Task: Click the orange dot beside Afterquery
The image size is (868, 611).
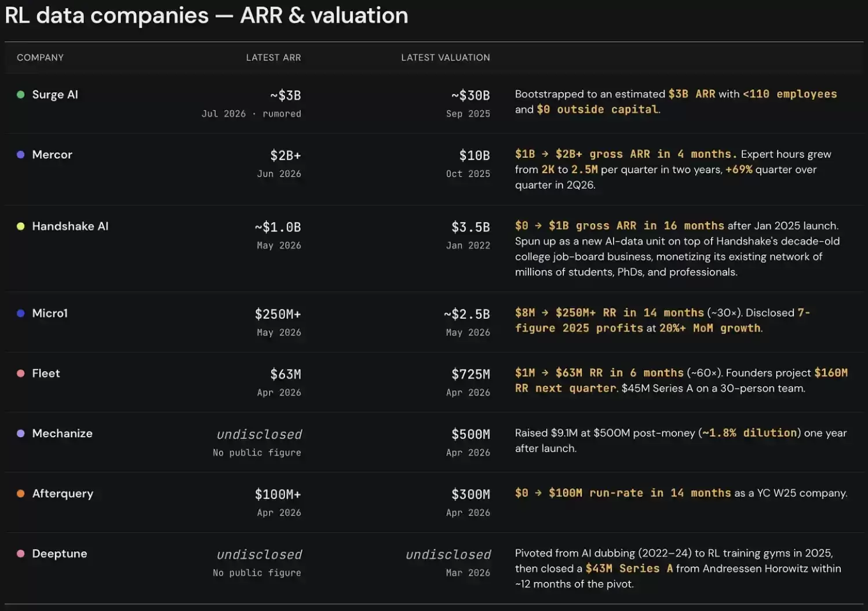Action: tap(21, 493)
